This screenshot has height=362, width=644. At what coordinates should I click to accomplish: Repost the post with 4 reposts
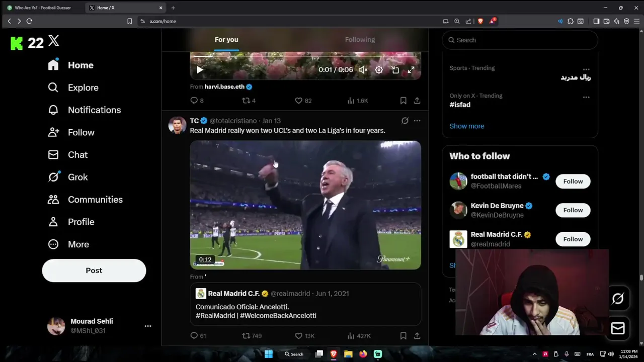[x=249, y=101]
